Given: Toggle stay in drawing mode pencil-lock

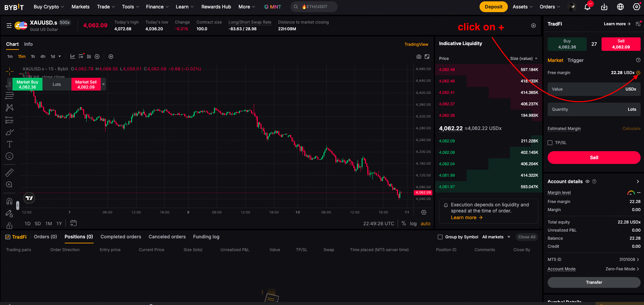Looking at the screenshot, I should 9,213.
